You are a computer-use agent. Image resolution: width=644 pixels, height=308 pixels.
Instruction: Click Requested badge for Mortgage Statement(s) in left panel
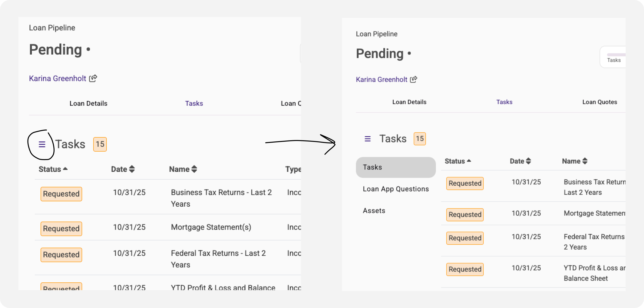61,229
